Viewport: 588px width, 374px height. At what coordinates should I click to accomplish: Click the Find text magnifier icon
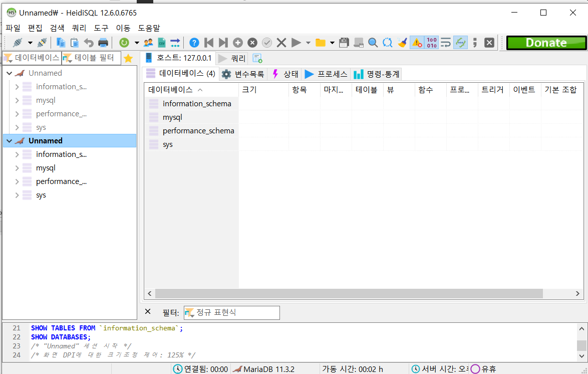click(x=373, y=43)
